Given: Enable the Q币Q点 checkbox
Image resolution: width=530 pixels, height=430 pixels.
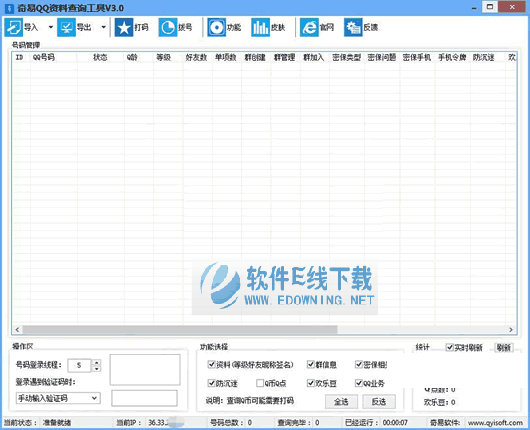Looking at the screenshot, I should click(x=260, y=383).
